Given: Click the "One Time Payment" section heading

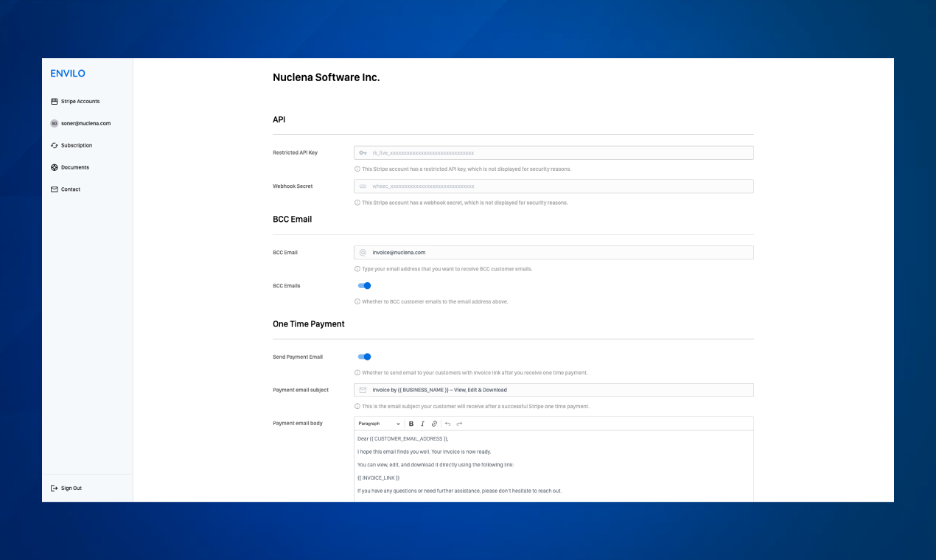Looking at the screenshot, I should coord(309,324).
